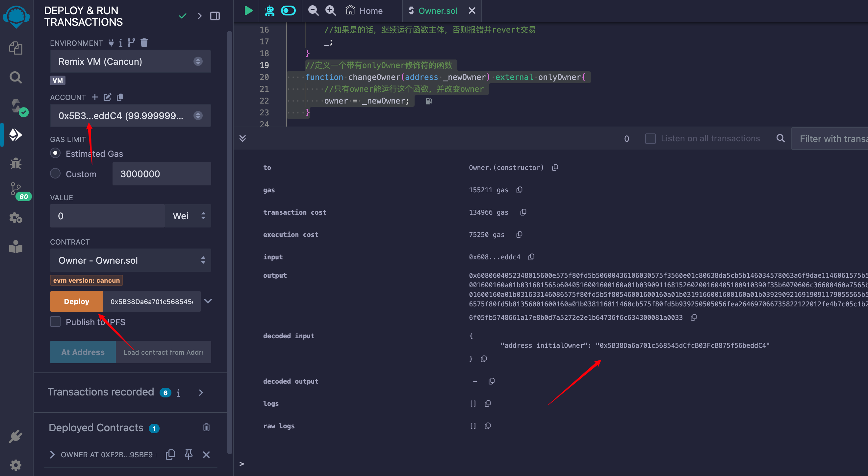Click the fork state branch icon
This screenshot has height=476, width=868.
131,42
